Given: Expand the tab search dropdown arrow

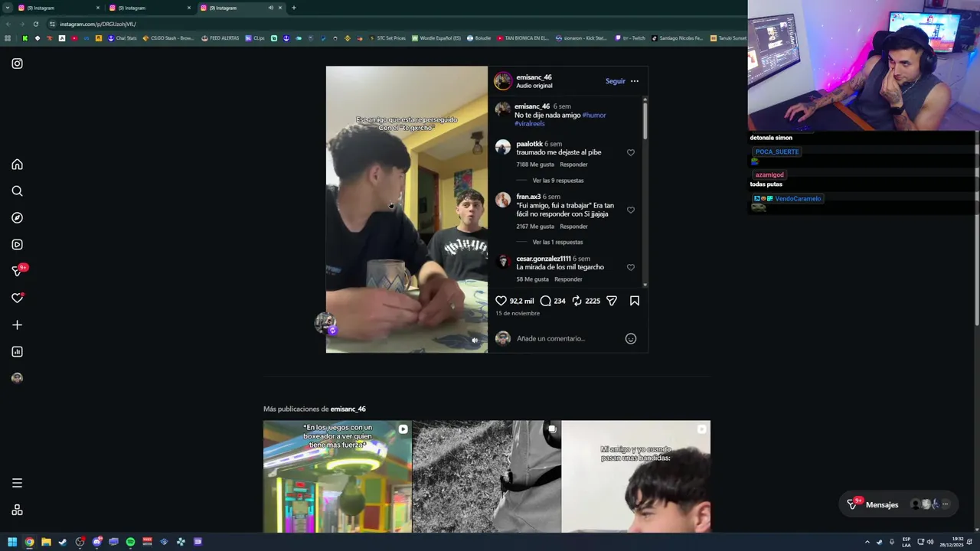Looking at the screenshot, I should (7, 8).
